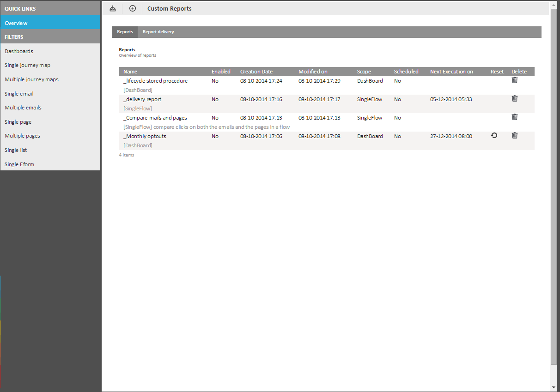Delete the _delivery report entry

515,99
